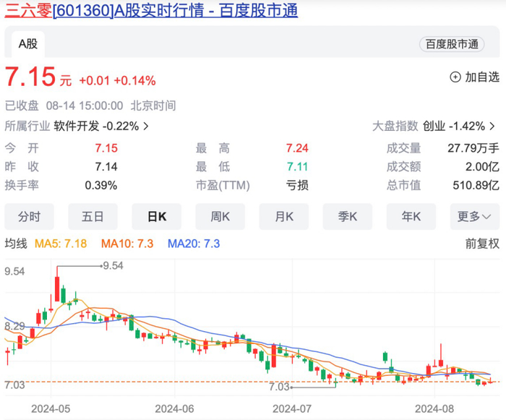Click the 7.03 low-price marker on chart

[279, 387]
